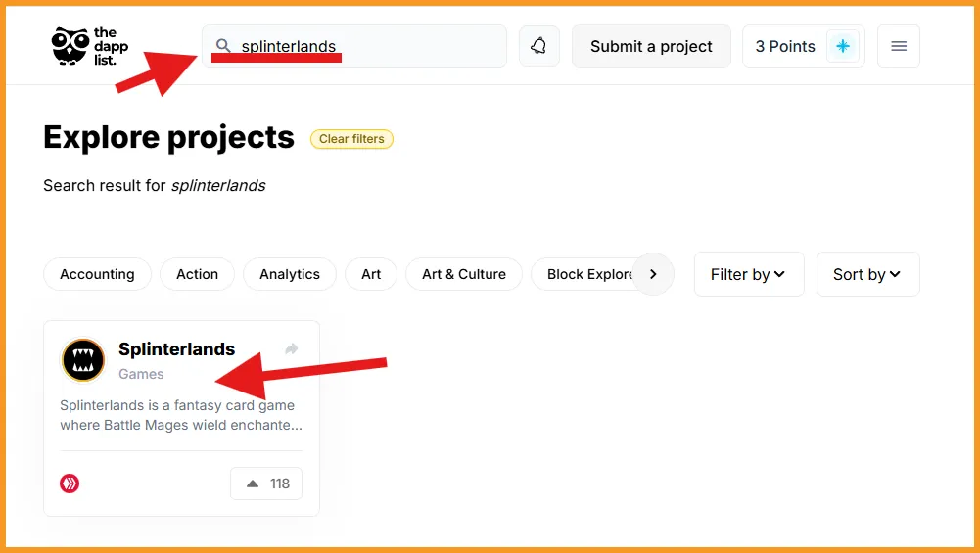
Task: Clear filters on Explore projects
Action: [x=351, y=139]
